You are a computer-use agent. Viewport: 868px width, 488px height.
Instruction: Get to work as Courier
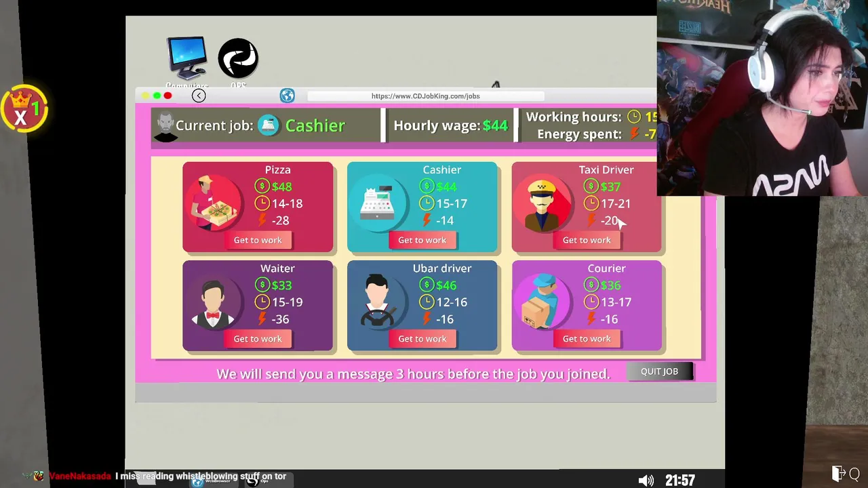click(587, 339)
